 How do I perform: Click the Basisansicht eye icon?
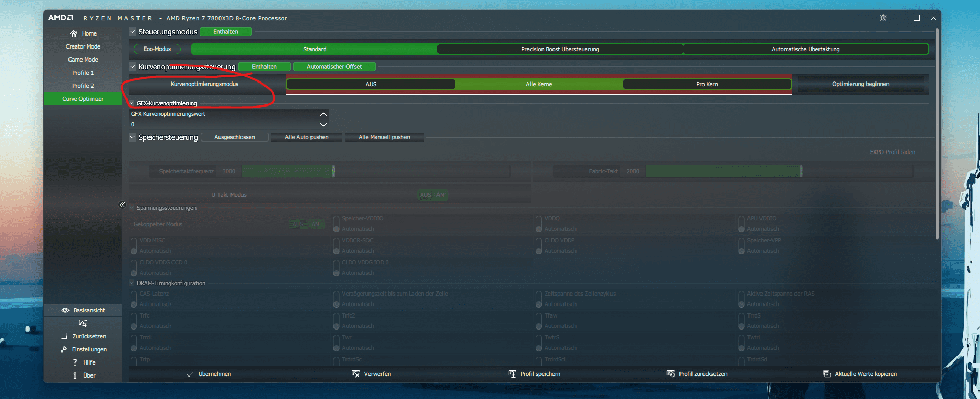click(x=65, y=310)
